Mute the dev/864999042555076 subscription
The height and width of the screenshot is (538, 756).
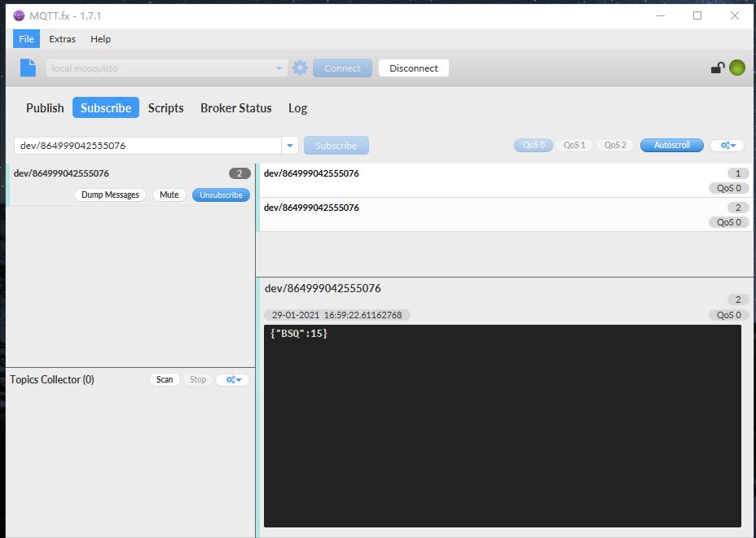[169, 195]
